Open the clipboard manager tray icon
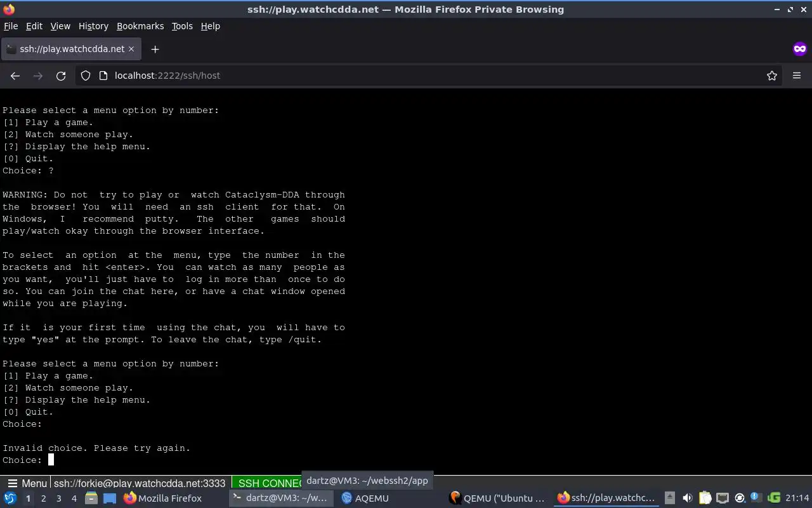The image size is (812, 508). click(705, 498)
